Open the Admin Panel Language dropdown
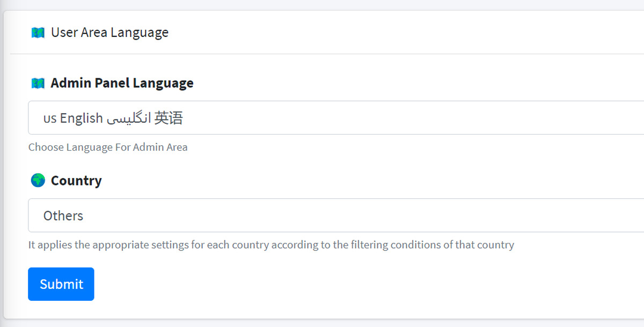 pyautogui.click(x=336, y=118)
